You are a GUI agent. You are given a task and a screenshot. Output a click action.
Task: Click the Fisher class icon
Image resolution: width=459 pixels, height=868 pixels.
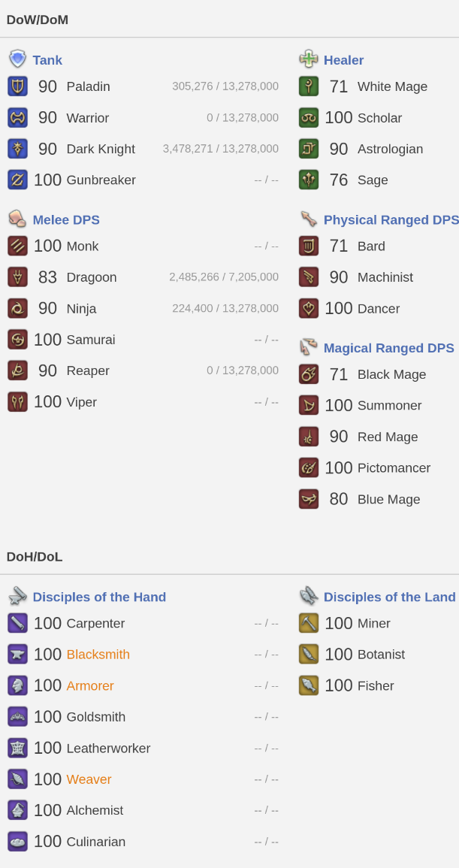tap(309, 685)
